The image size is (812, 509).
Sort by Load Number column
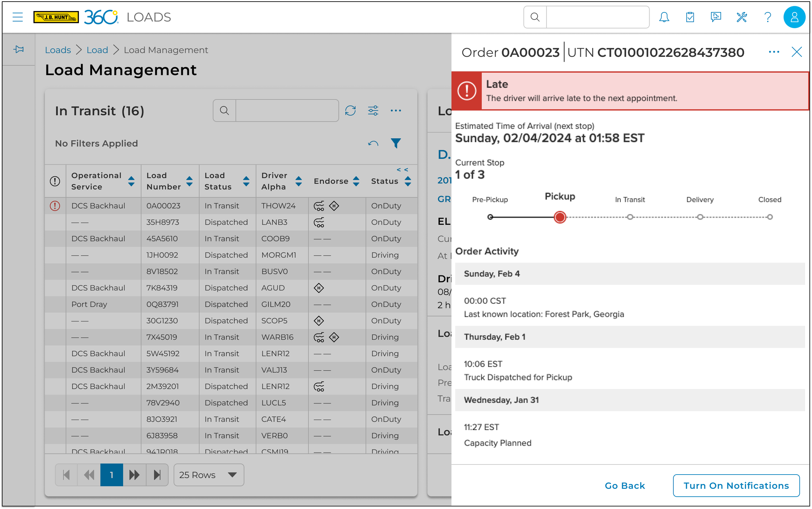click(189, 181)
